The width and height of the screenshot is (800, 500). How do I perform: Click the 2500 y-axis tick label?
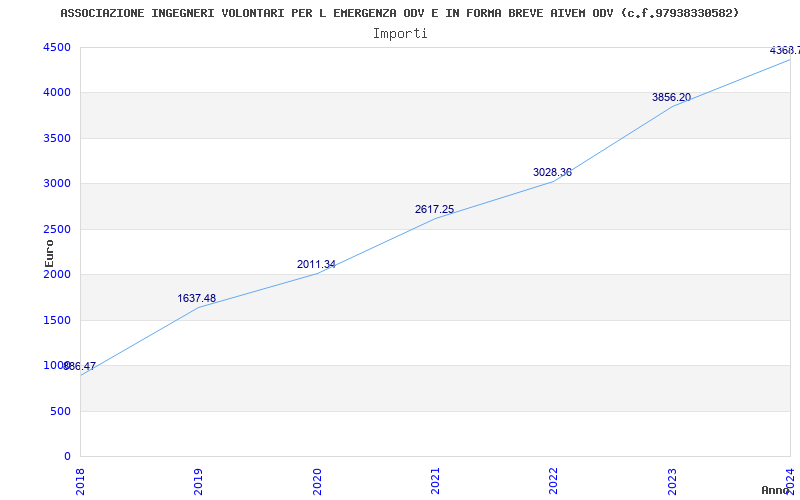click(57, 229)
